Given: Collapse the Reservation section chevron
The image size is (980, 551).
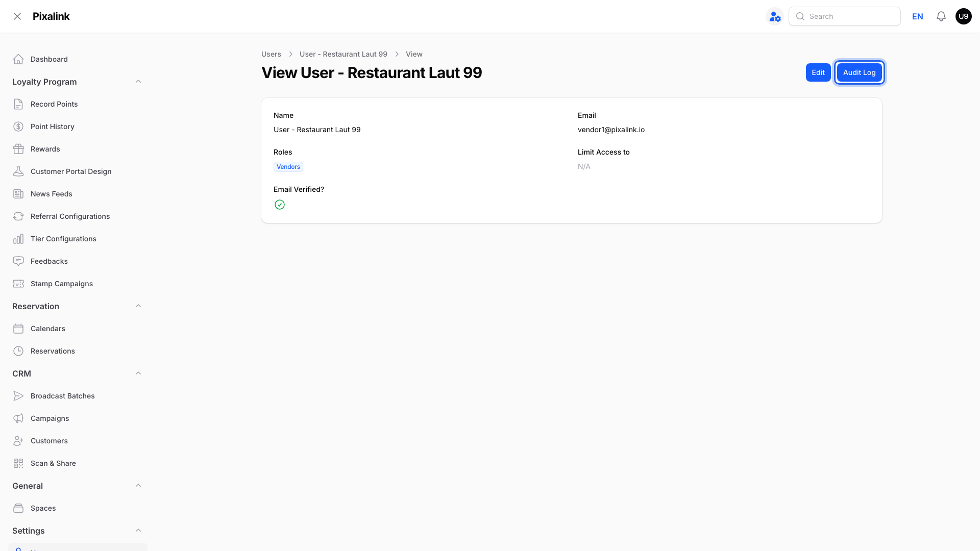Looking at the screenshot, I should (138, 306).
